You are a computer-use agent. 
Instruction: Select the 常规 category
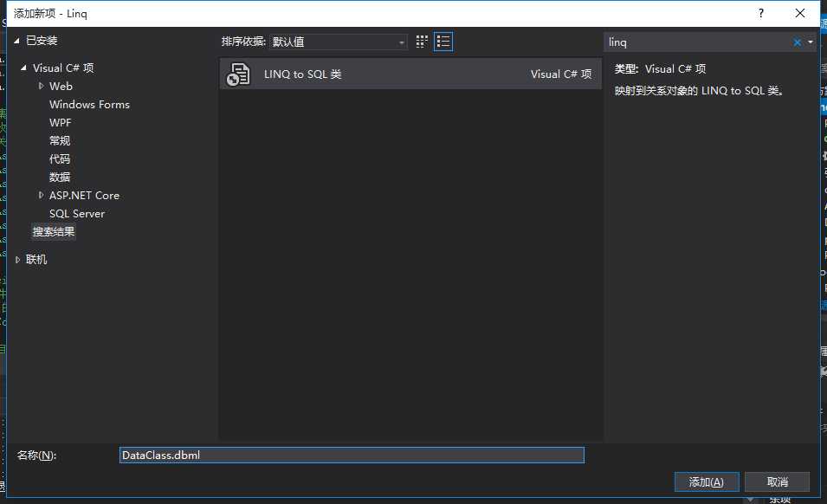[x=60, y=141]
